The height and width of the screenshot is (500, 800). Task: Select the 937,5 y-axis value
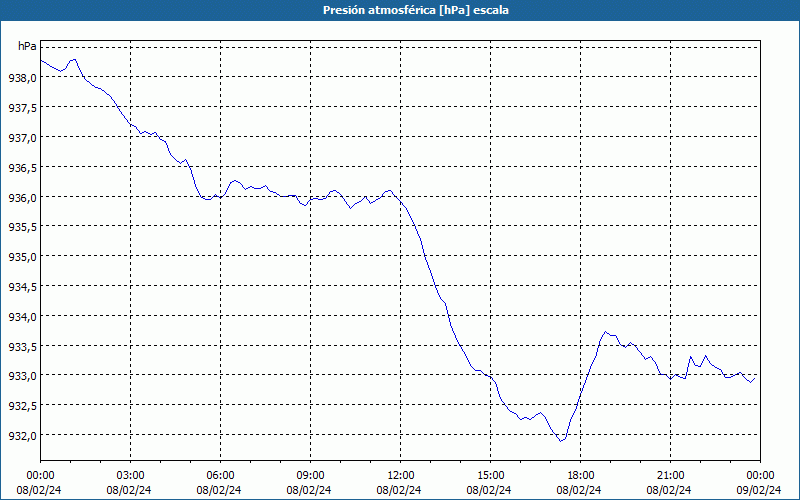22,108
